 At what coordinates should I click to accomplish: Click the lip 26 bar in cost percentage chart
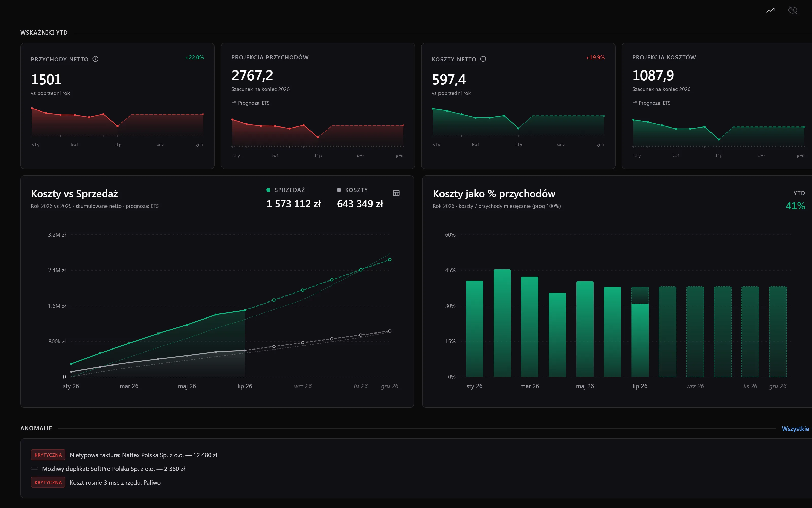tap(640, 332)
